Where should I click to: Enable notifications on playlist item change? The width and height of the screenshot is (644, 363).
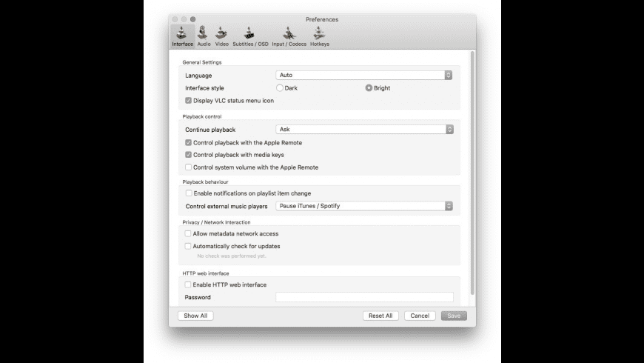click(189, 193)
